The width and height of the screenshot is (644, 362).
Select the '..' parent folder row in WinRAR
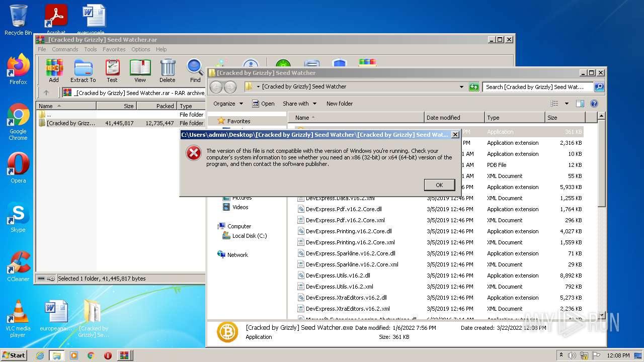tap(121, 115)
